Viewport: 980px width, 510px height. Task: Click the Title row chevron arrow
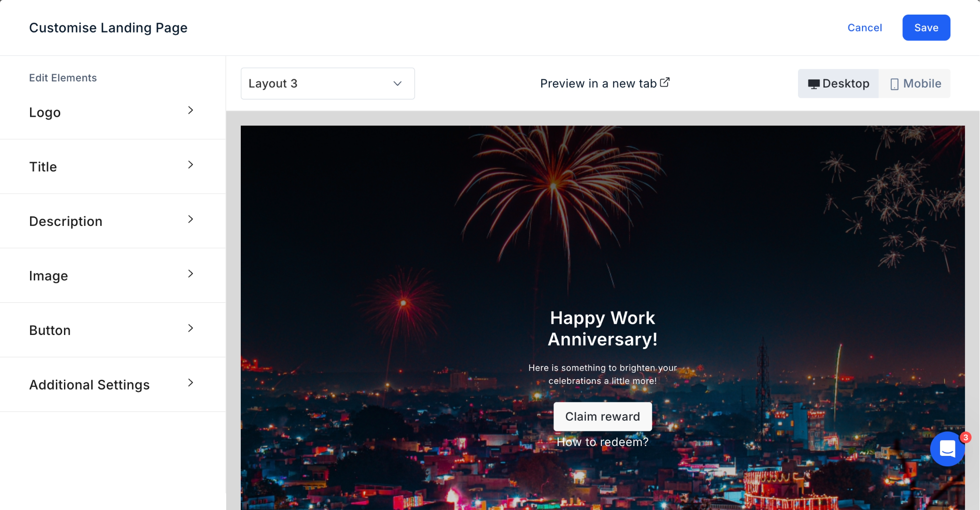(190, 165)
